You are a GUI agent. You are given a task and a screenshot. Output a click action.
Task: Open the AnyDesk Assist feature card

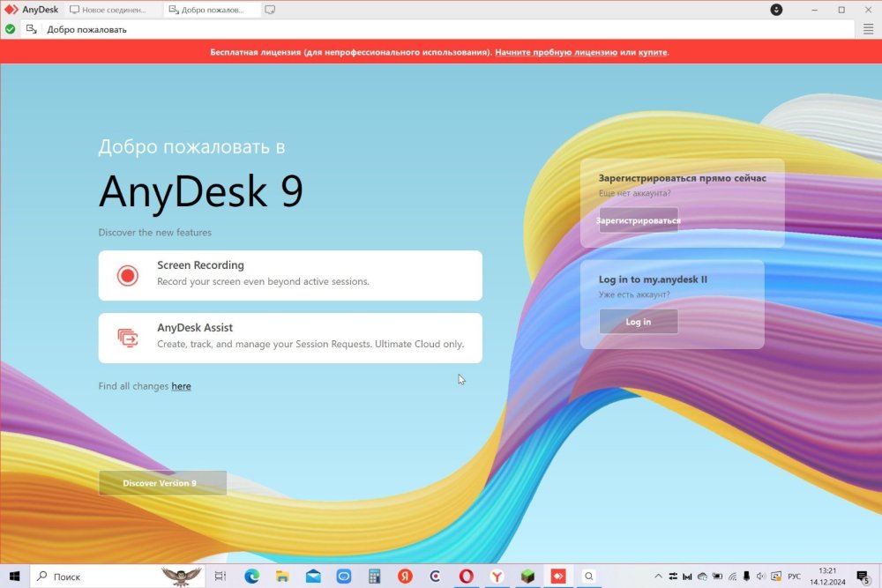click(x=290, y=338)
